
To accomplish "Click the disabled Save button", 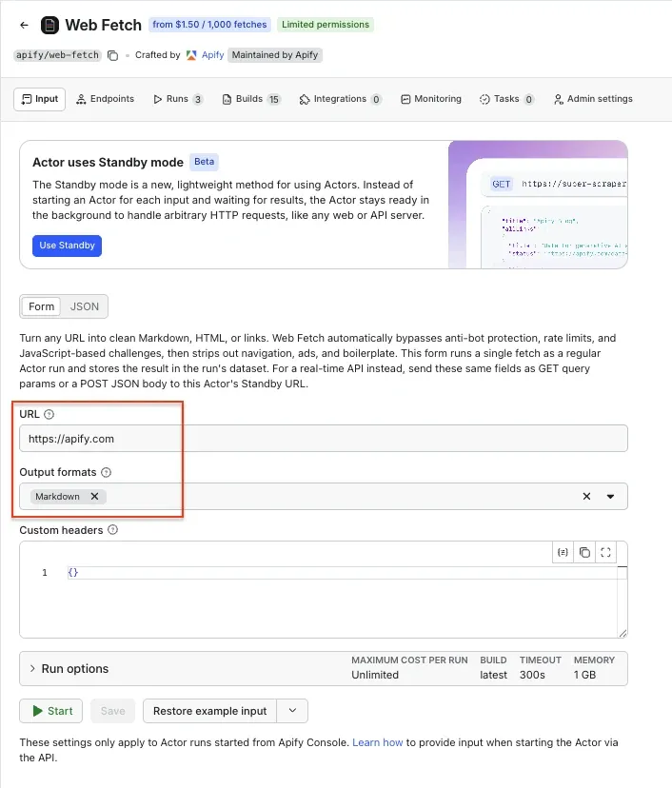I will tap(112, 711).
